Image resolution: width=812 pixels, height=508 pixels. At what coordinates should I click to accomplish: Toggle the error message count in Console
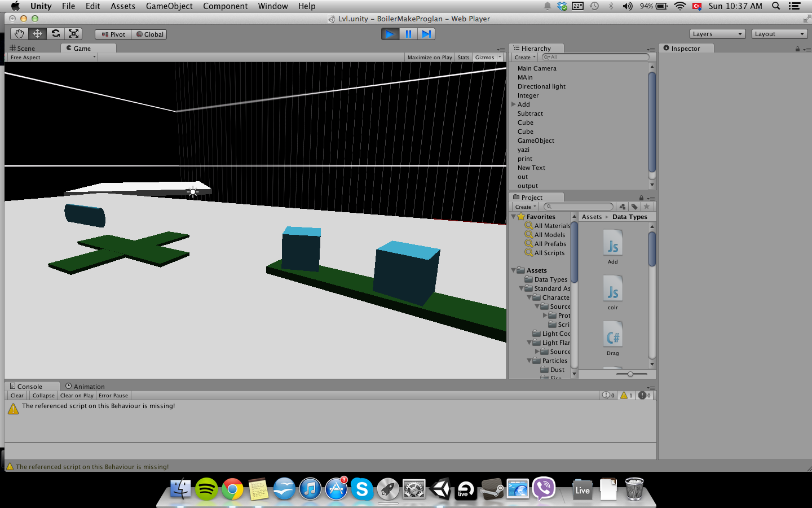pos(645,396)
